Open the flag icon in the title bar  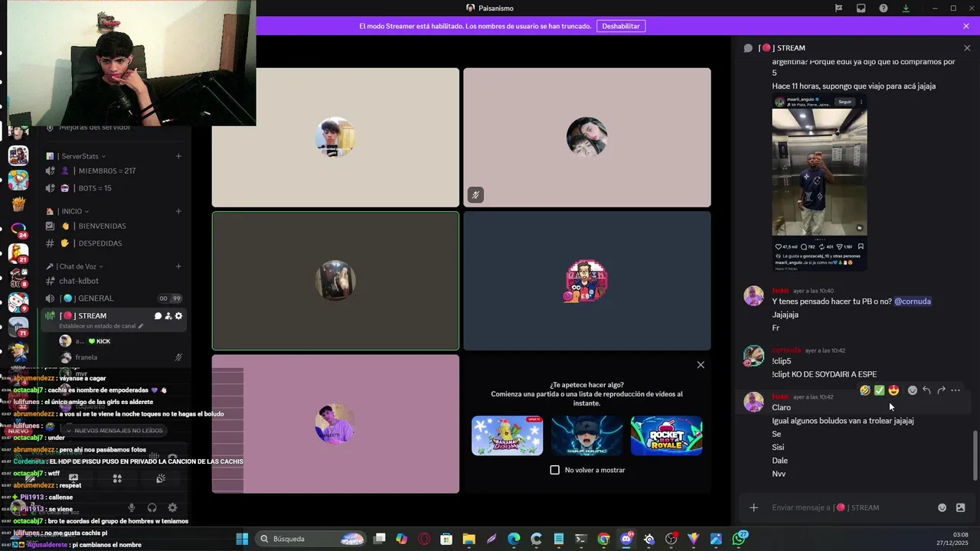coord(839,8)
